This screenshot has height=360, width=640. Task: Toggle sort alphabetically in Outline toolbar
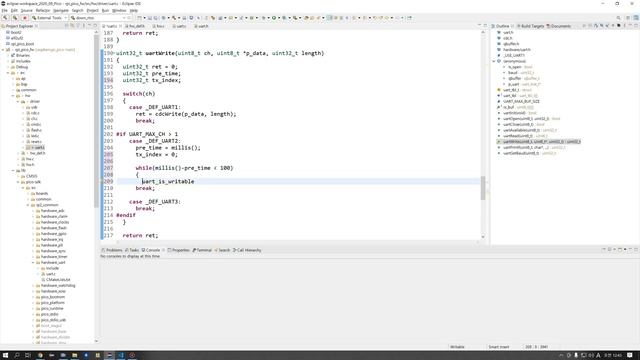click(596, 26)
